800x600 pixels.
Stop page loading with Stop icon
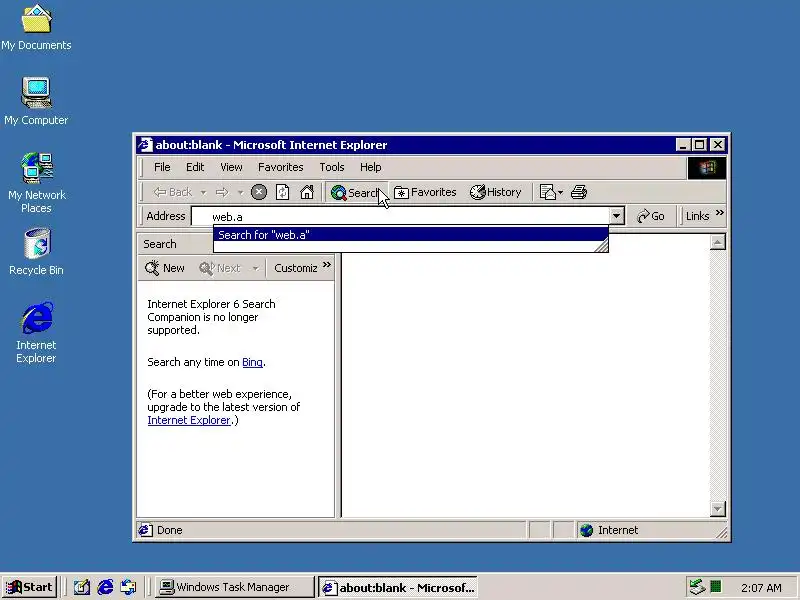(259, 192)
